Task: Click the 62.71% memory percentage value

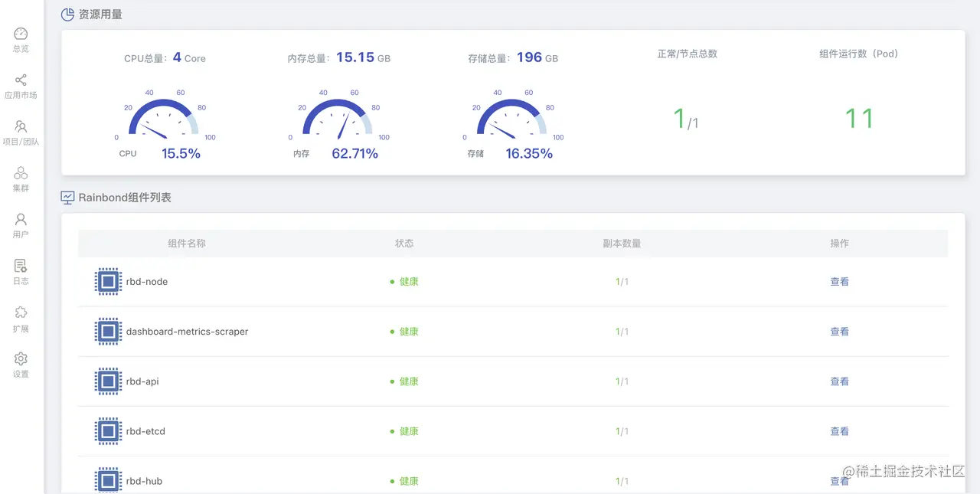Action: [x=354, y=153]
